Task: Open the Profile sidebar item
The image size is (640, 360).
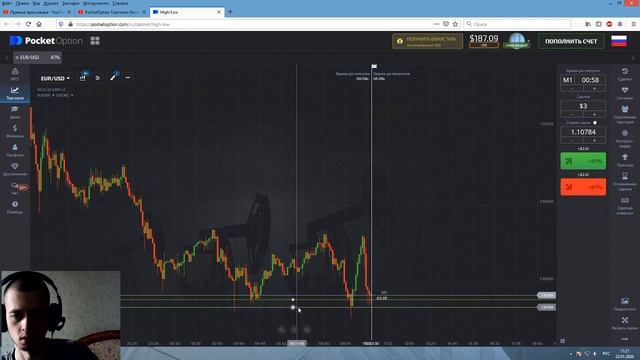Action: [15, 150]
